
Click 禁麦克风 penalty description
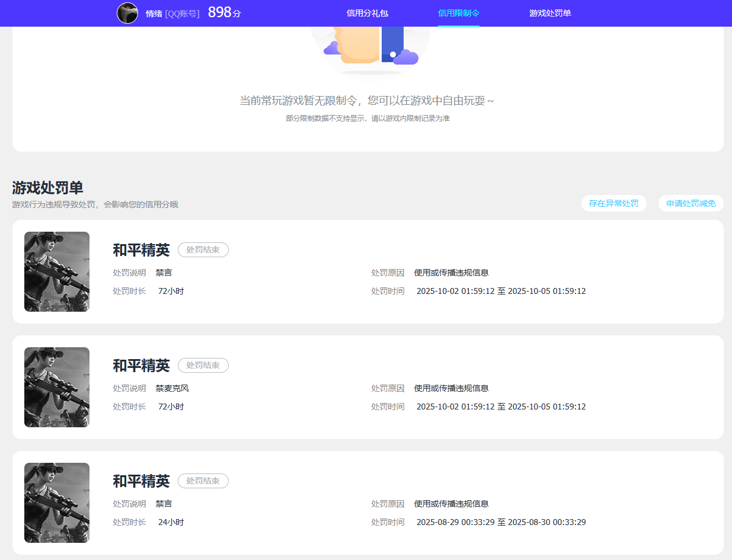[172, 388]
